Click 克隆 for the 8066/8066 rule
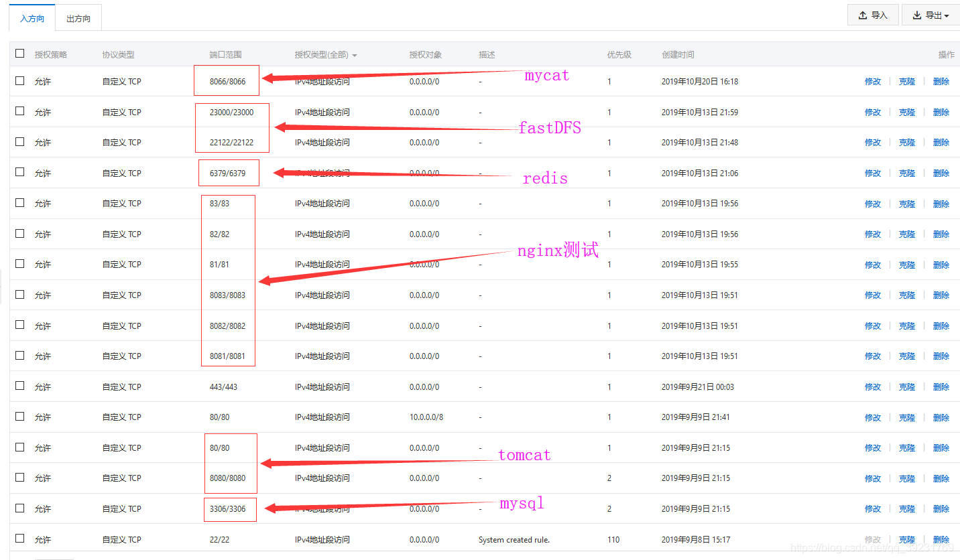The height and width of the screenshot is (560, 960). [x=907, y=82]
